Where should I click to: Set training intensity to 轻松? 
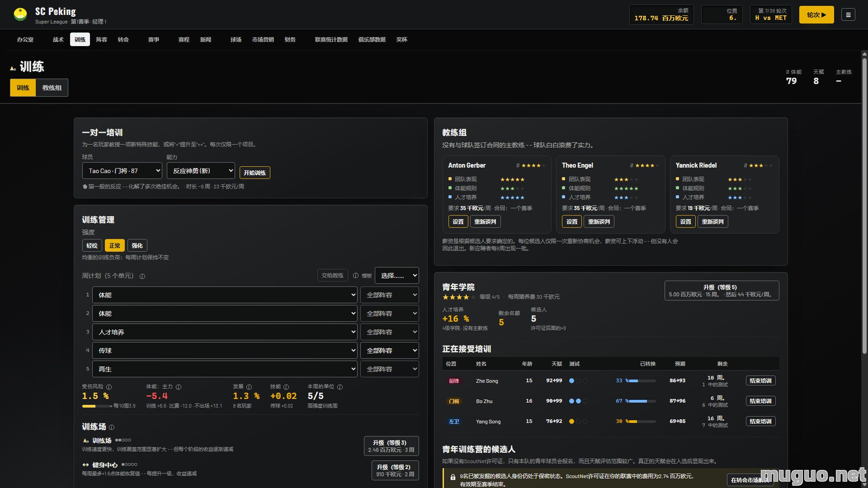[x=92, y=246]
